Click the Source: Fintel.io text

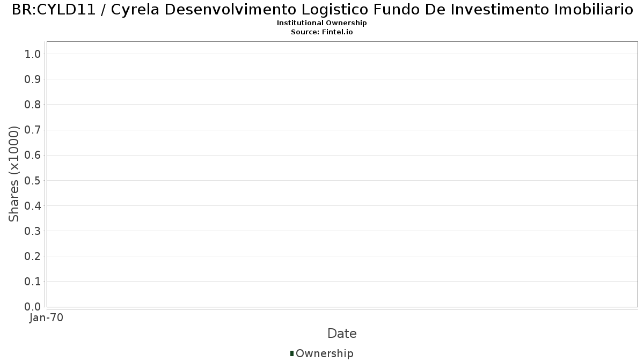click(322, 32)
